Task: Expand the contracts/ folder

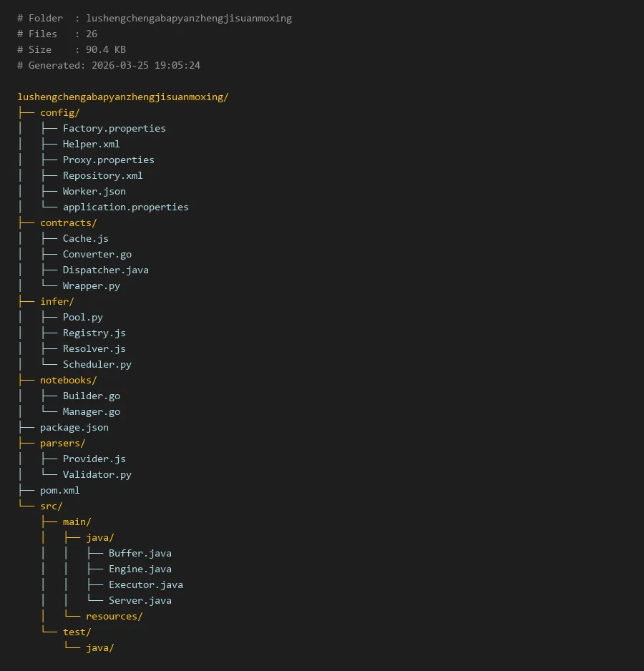Action: point(68,222)
